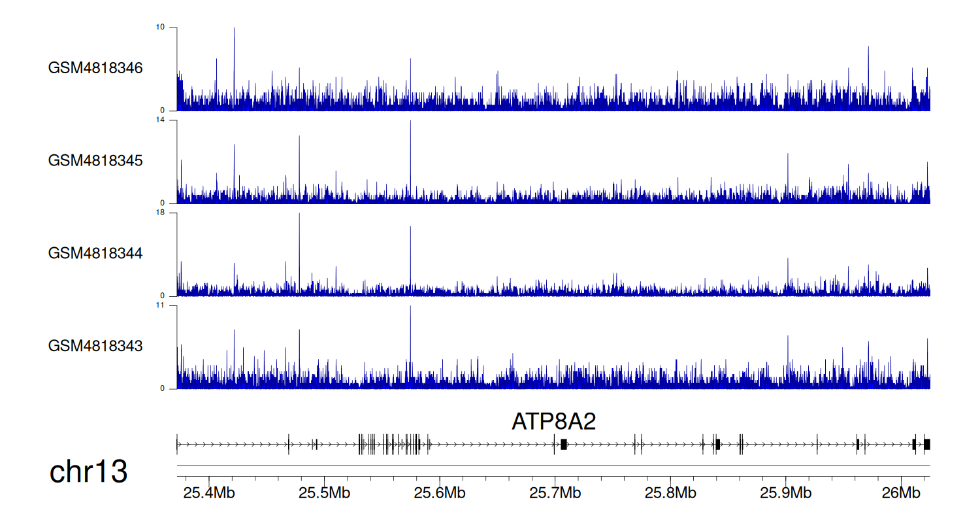Select the GSM4818343 track label
980x510 pixels.
point(95,345)
